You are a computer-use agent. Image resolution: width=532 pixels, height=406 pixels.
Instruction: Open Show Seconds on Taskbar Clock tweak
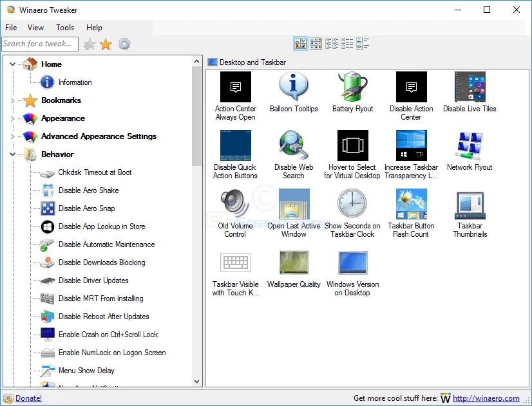coord(352,214)
